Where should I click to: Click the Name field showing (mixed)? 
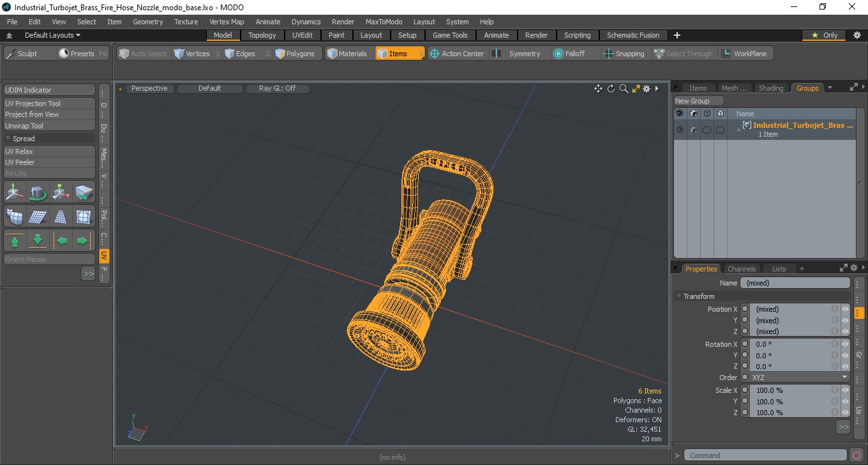point(795,283)
